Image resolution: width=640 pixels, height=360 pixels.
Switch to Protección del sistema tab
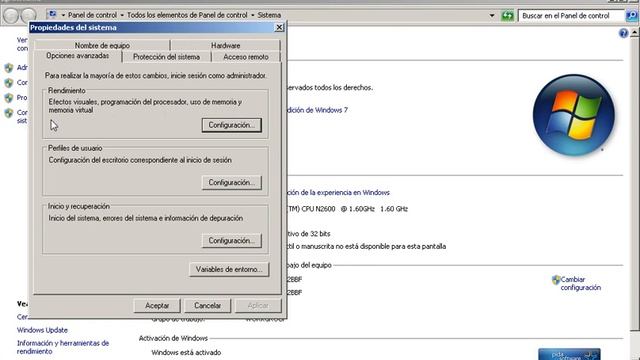[x=167, y=57]
